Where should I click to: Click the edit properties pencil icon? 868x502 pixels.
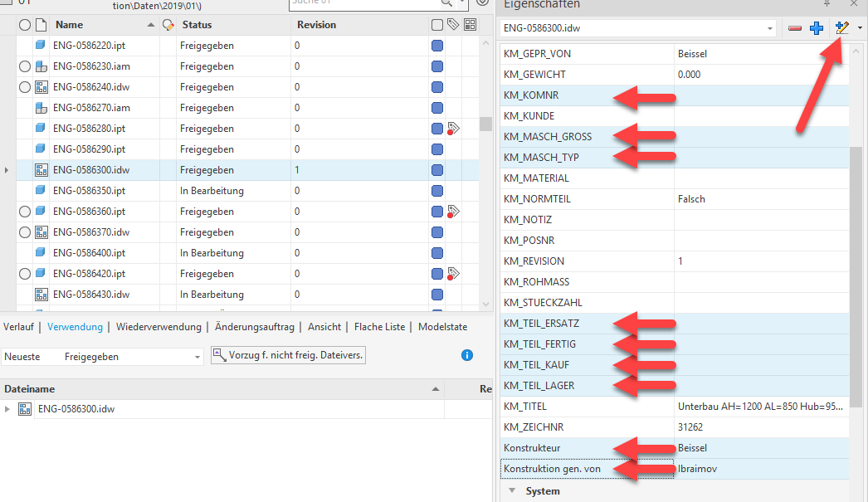point(842,28)
